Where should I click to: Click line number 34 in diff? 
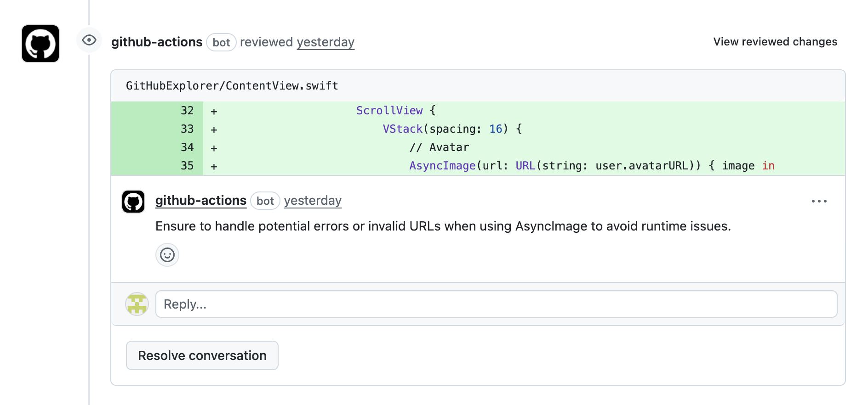pos(187,147)
